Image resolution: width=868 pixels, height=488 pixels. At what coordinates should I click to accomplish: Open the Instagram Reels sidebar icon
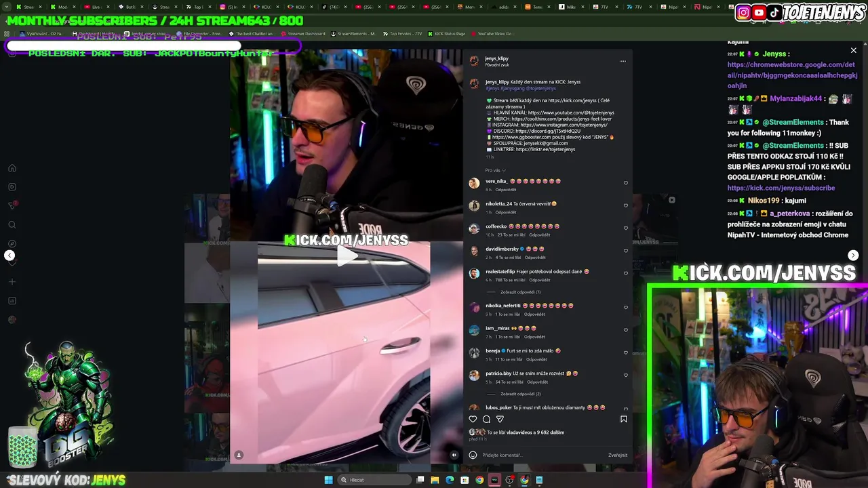(12, 187)
